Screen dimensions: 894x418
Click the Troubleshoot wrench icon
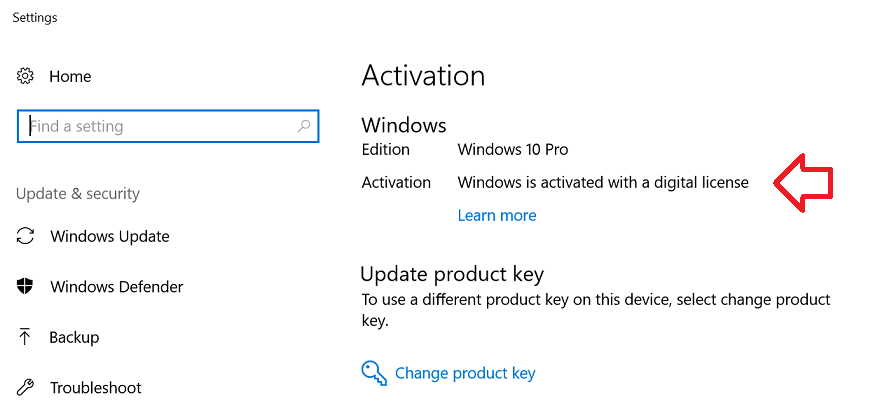[25, 388]
